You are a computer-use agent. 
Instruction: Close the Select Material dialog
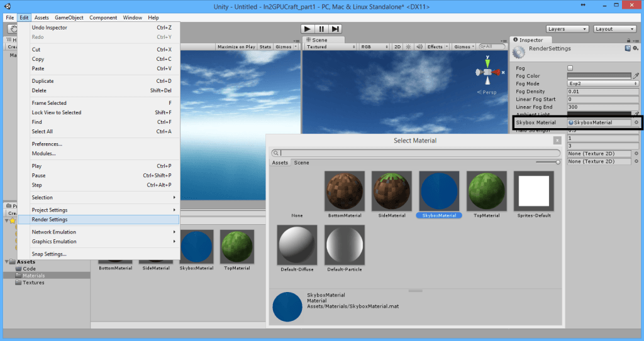[557, 141]
